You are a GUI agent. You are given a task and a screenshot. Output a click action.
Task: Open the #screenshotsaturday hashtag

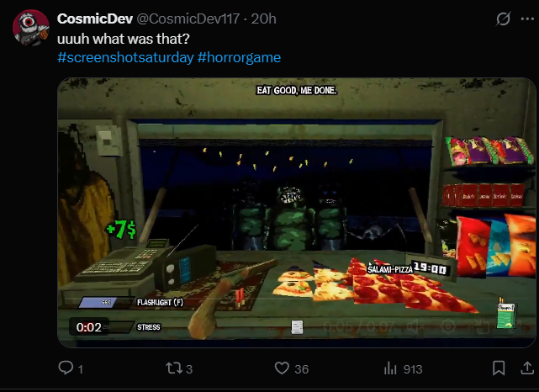point(125,57)
